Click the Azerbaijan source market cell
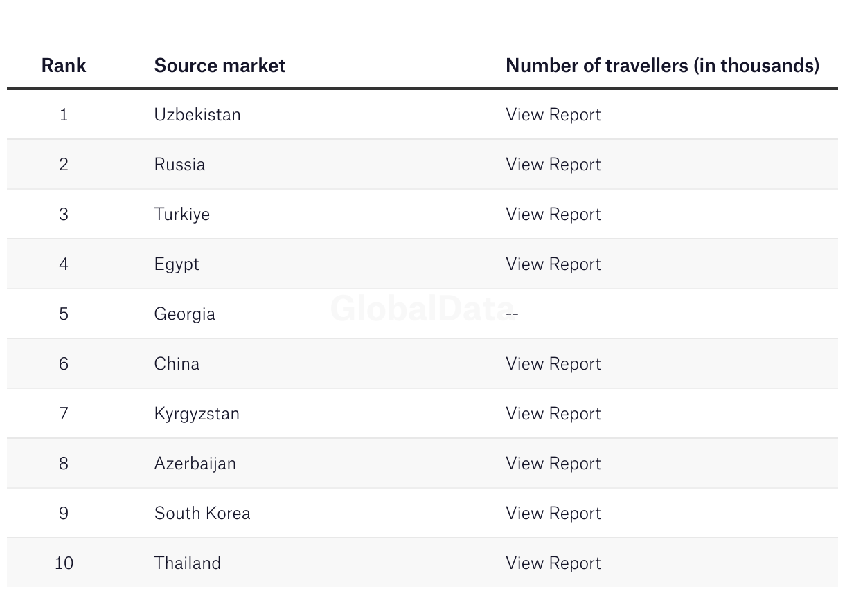Screen dimensions: 845x616 pos(195,464)
